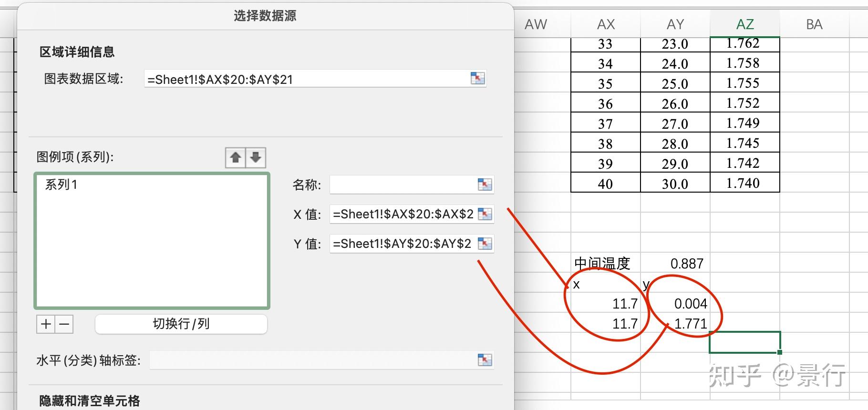Click range picker icon in Y values field
Viewport: 868px width, 410px height.
coord(485,244)
